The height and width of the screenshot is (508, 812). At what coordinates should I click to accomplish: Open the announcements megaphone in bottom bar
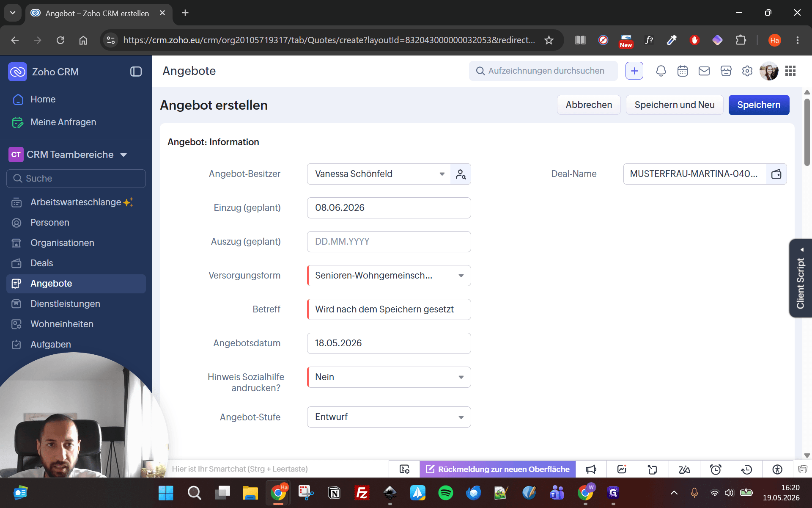[x=591, y=469]
